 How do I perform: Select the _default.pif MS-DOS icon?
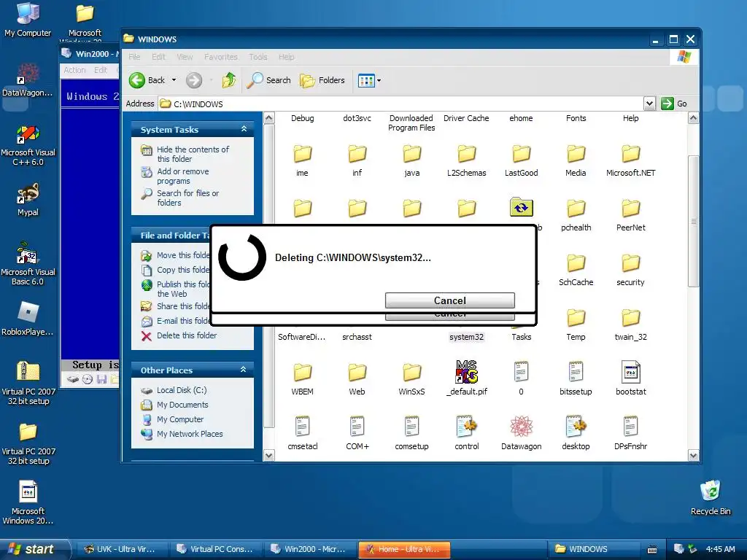click(x=466, y=372)
